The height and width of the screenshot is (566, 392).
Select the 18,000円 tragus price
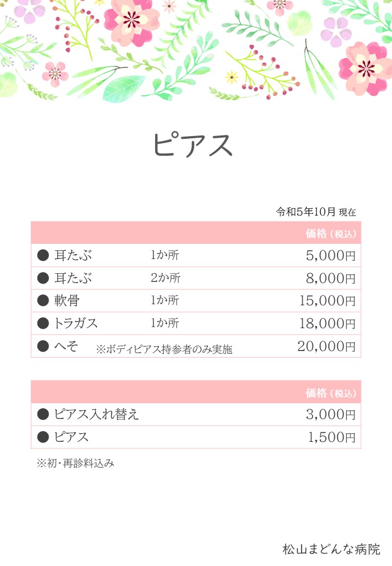[x=327, y=323]
